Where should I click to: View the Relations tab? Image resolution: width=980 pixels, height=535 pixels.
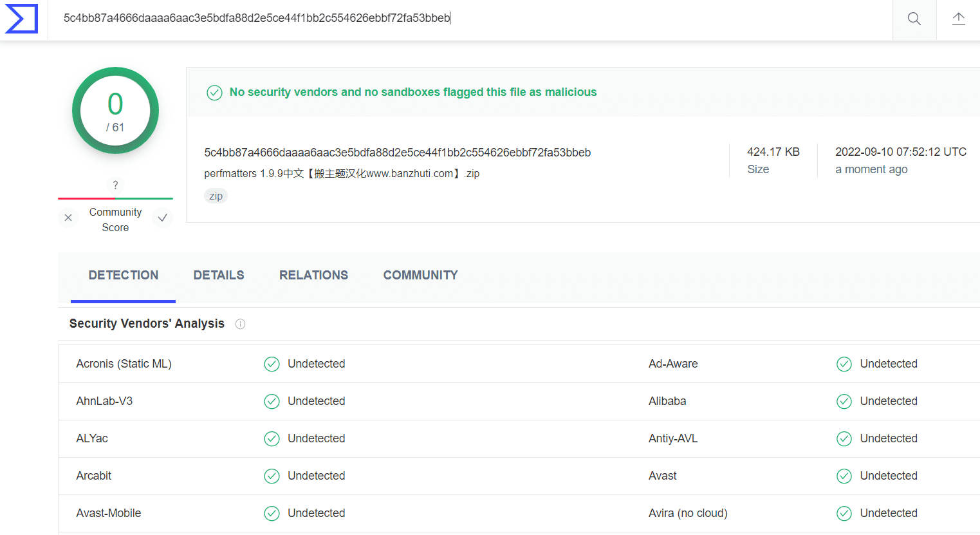(313, 276)
